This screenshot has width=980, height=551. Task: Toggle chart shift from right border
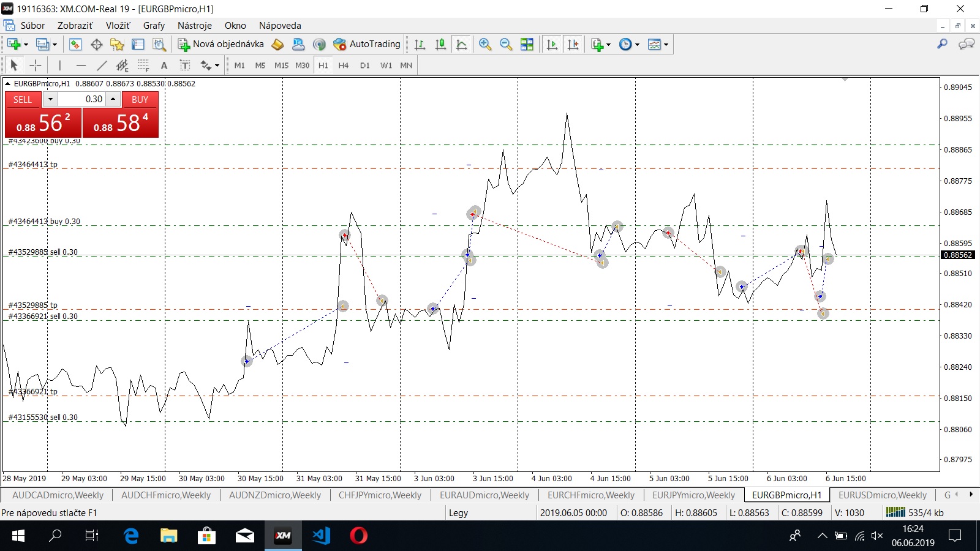pyautogui.click(x=573, y=44)
